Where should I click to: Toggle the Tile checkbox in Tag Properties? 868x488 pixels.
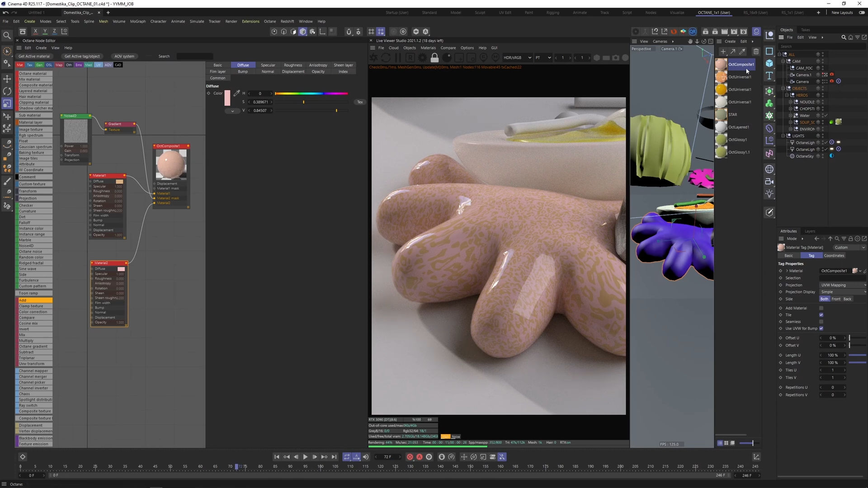[821, 315]
